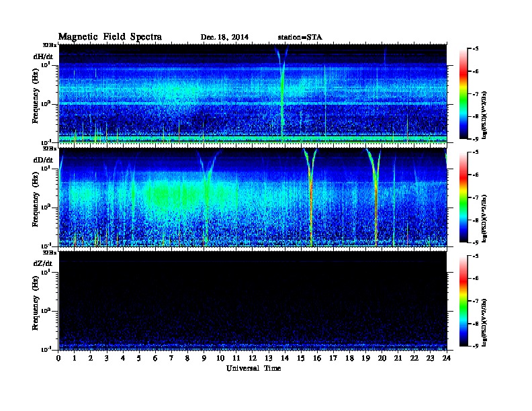This screenshot has width=532, height=411.
Task: Click hour tick label "11" on time axis
Action: 236,358
